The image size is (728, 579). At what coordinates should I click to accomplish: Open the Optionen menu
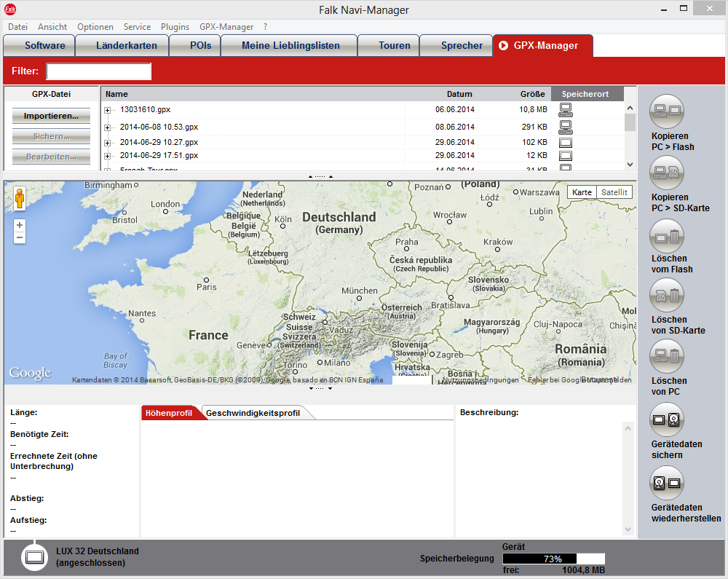[x=95, y=27]
